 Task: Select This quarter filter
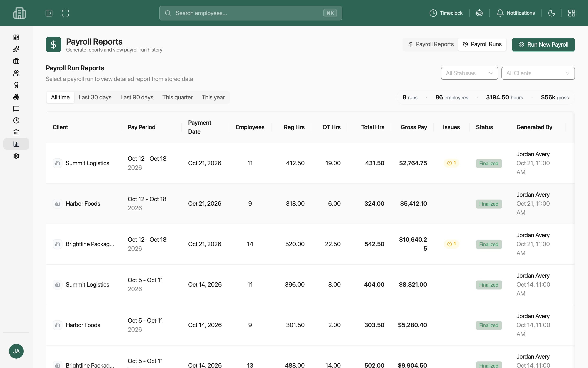click(x=177, y=97)
